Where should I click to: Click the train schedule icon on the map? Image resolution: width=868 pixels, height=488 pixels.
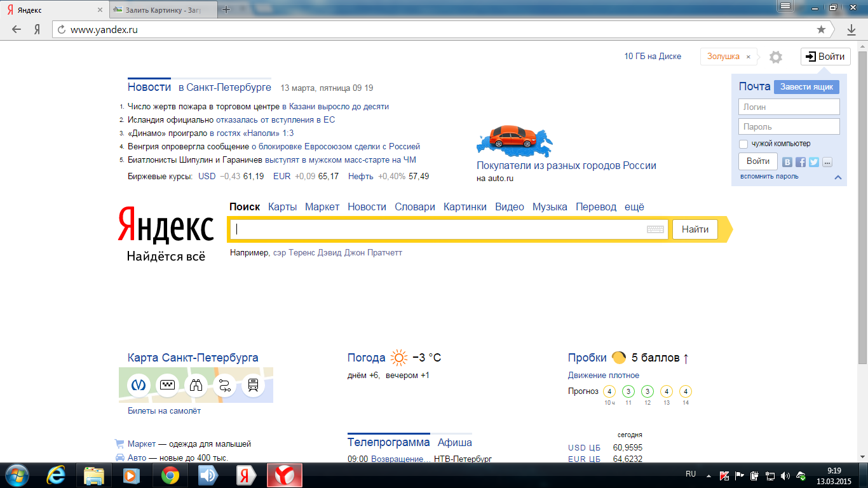click(253, 385)
